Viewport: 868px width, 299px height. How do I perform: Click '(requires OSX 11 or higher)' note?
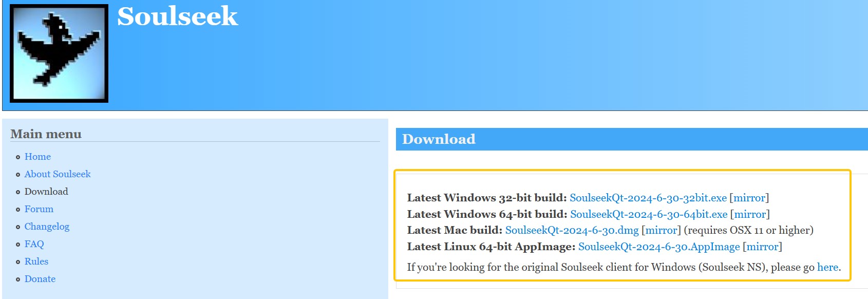[x=749, y=230]
